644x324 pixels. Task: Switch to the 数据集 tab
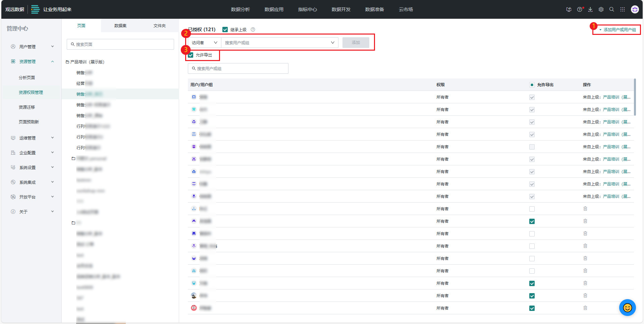tap(120, 25)
